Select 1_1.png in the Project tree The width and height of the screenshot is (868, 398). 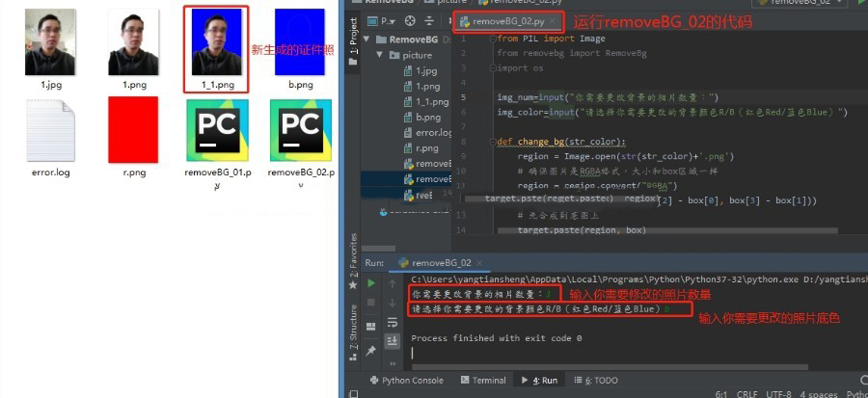[431, 102]
